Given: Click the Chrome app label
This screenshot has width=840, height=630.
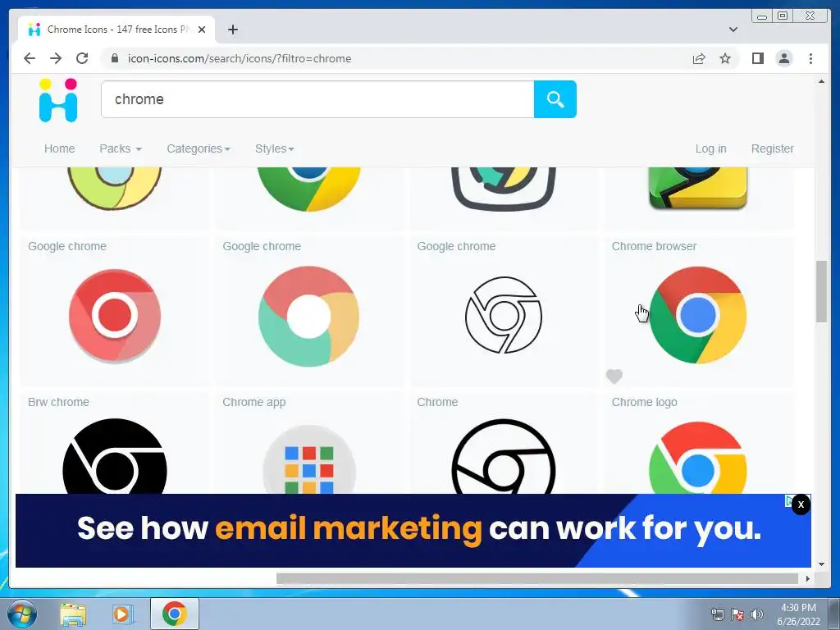Looking at the screenshot, I should (x=254, y=402).
